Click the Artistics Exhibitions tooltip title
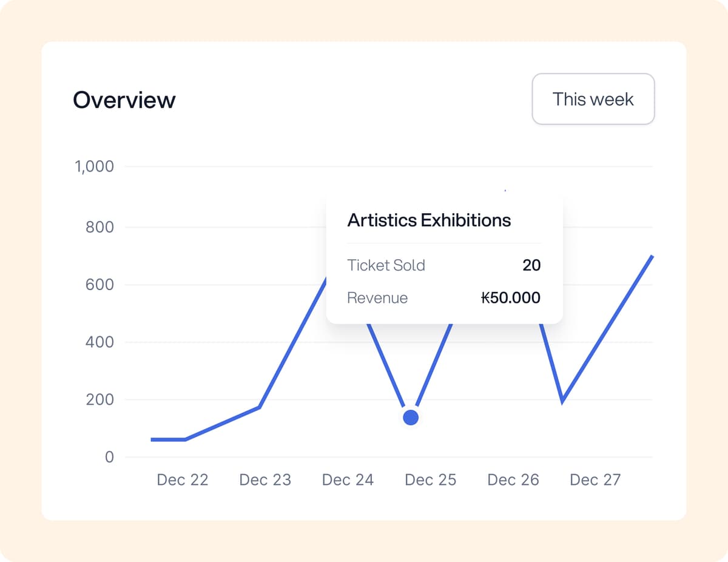The height and width of the screenshot is (562, 728). coord(429,220)
